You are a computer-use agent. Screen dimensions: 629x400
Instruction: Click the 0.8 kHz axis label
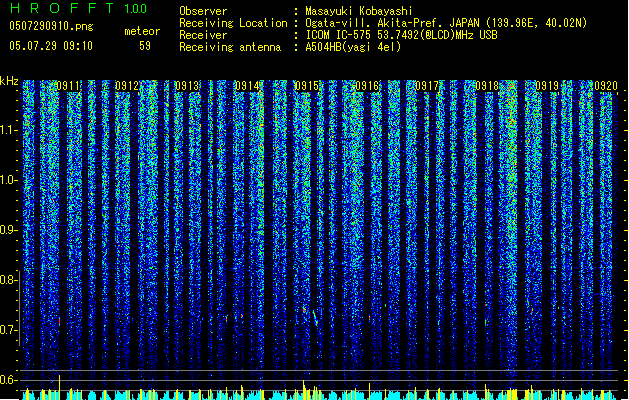(x=8, y=280)
